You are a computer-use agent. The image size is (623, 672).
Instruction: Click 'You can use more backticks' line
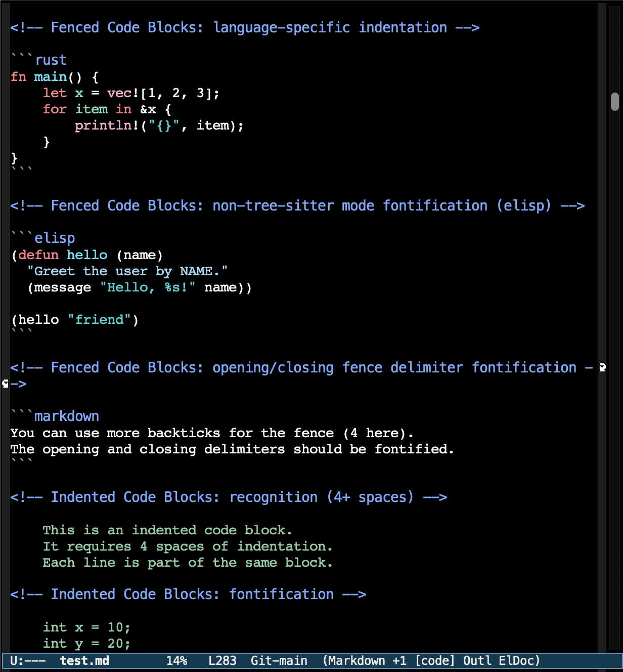[x=212, y=433]
